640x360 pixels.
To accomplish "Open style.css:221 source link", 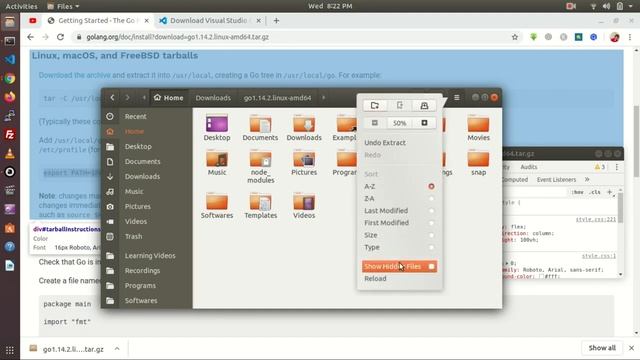I will point(596,220).
